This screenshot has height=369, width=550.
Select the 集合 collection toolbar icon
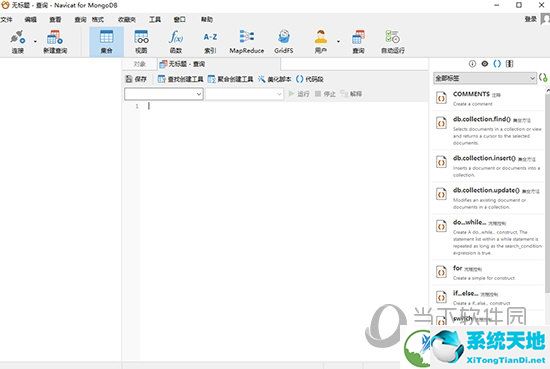tap(106, 41)
